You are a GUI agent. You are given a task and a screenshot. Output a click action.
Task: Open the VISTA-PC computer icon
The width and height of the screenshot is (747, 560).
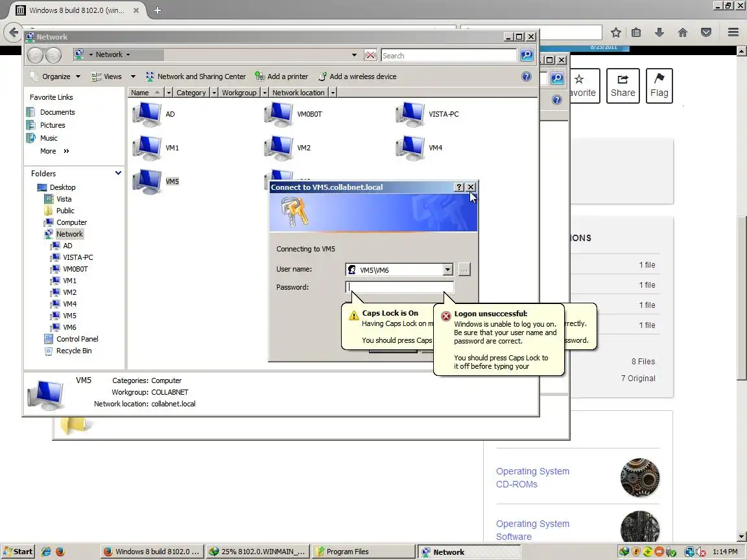410,114
